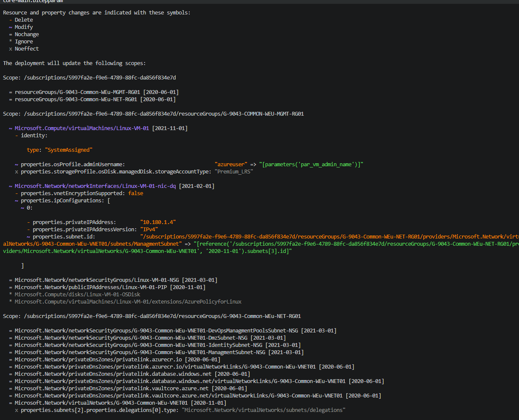This screenshot has height=420, width=519.
Task: Click the ignored Linux-VM-01-OSDisk disk line
Action: coord(74,294)
